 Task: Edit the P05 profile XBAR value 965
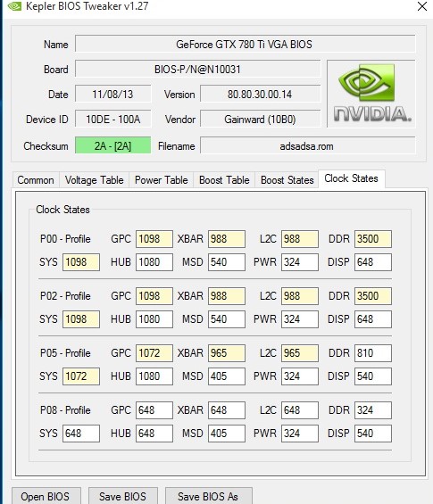(227, 353)
